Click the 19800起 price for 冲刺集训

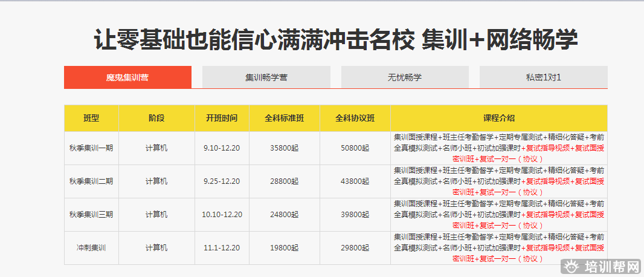pos(284,248)
